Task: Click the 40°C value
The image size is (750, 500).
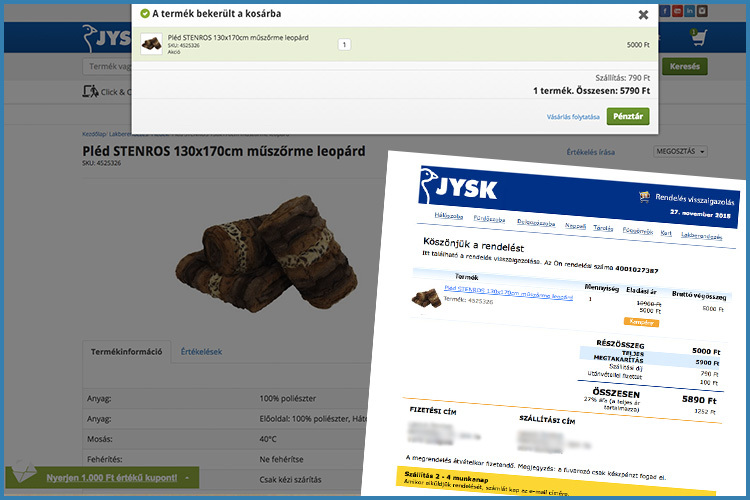Action: (x=268, y=439)
